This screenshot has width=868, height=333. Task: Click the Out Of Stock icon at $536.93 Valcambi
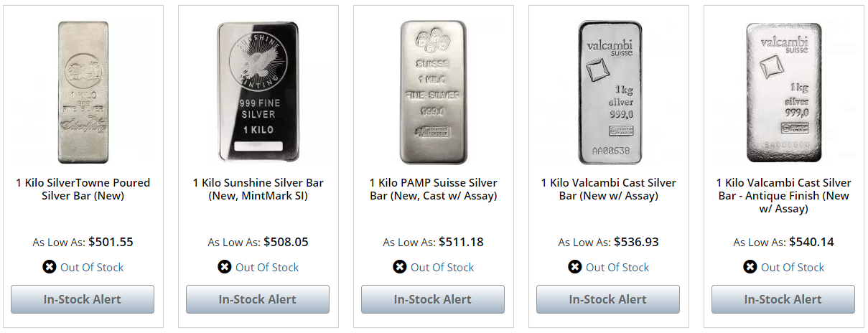(574, 267)
